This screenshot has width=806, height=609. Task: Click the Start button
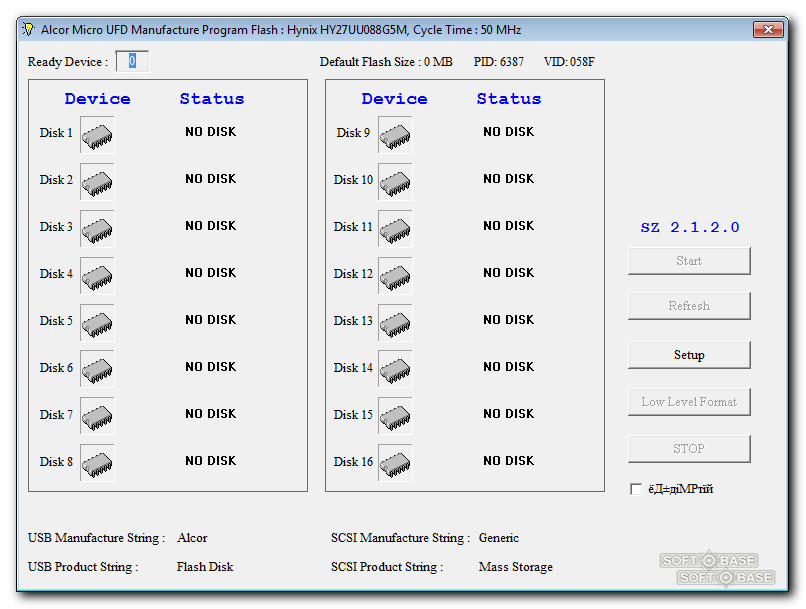coord(689,261)
